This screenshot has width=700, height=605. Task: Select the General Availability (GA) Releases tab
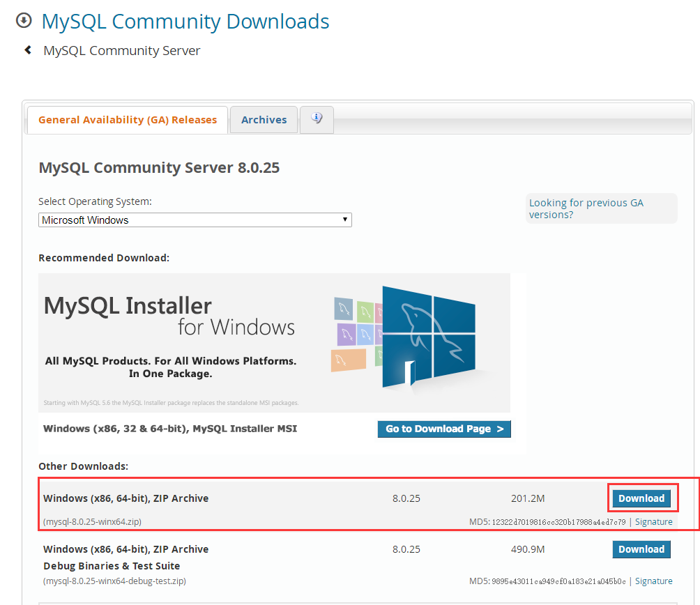click(127, 119)
